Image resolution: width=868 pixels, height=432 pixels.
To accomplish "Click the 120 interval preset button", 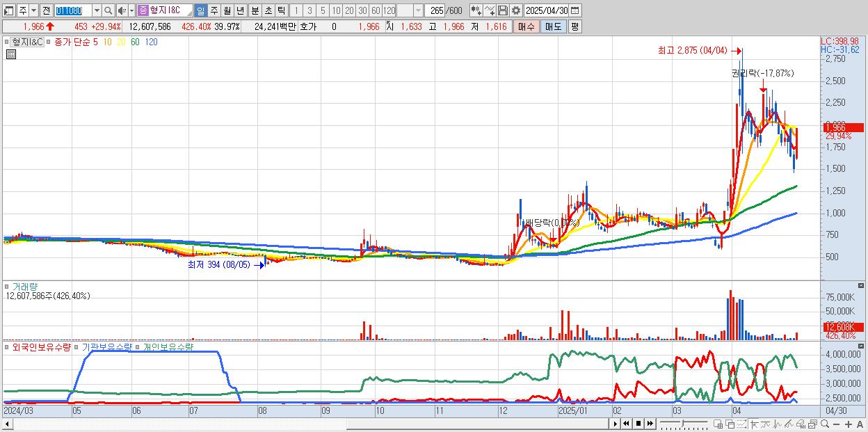I will pos(389,10).
